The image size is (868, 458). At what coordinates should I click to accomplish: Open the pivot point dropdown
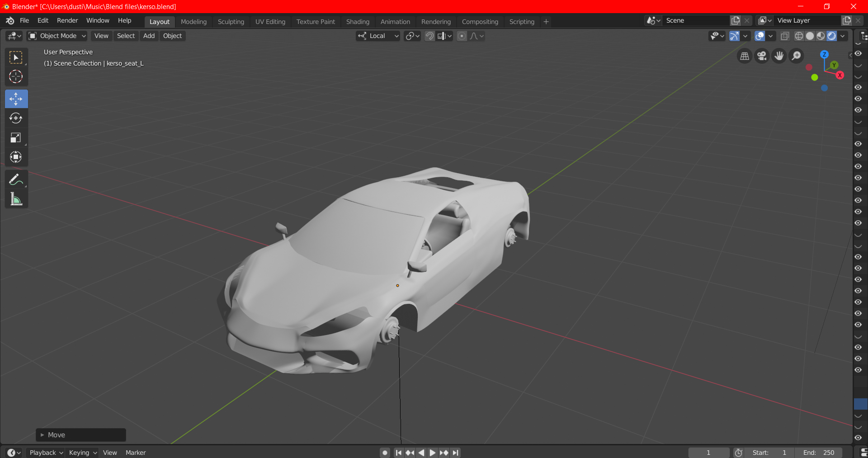coord(413,36)
